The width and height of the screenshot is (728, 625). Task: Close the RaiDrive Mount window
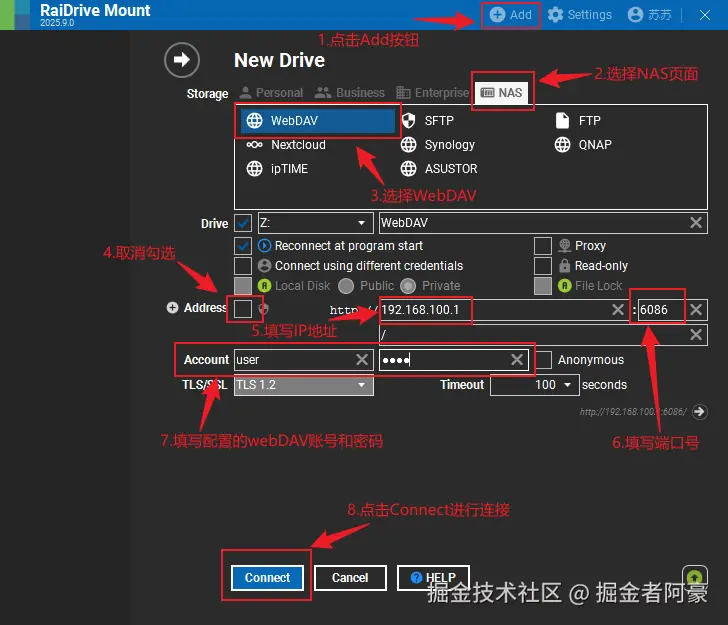coord(705,15)
